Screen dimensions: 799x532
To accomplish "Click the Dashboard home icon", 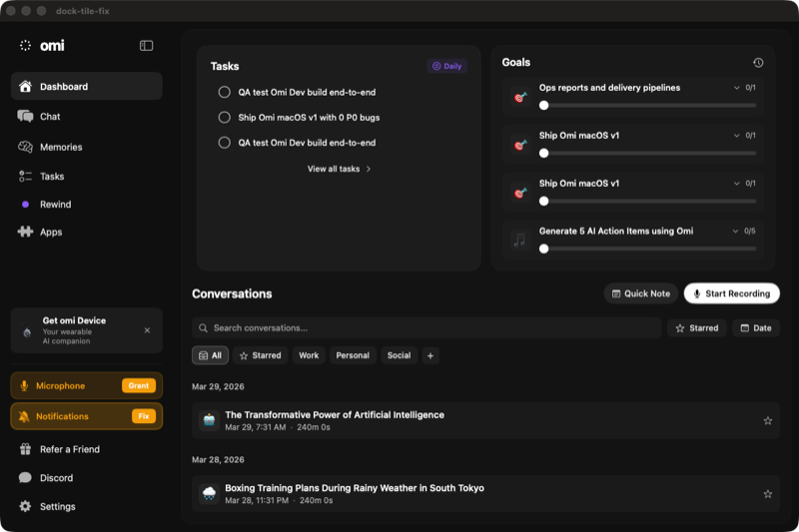I will [x=25, y=86].
